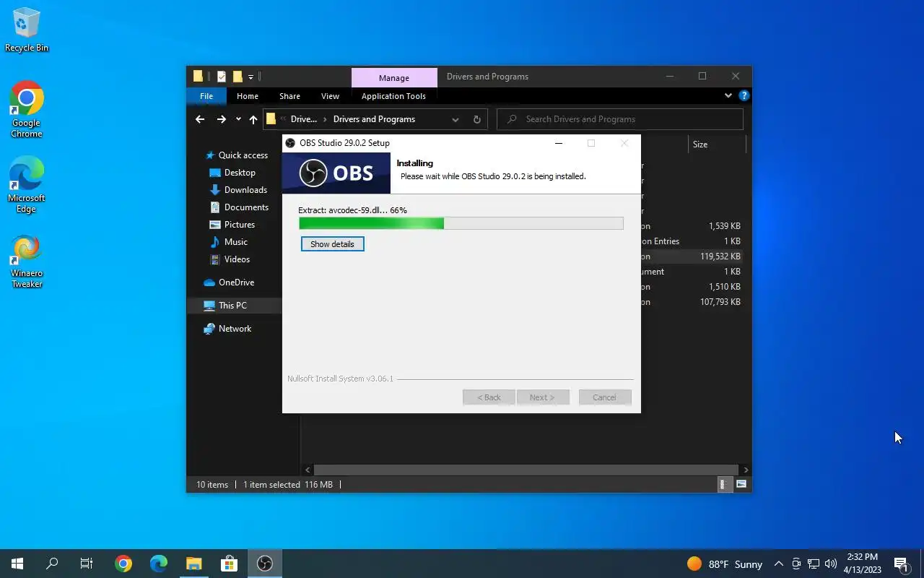Go up one folder level
The width and height of the screenshot is (924, 578).
253,119
